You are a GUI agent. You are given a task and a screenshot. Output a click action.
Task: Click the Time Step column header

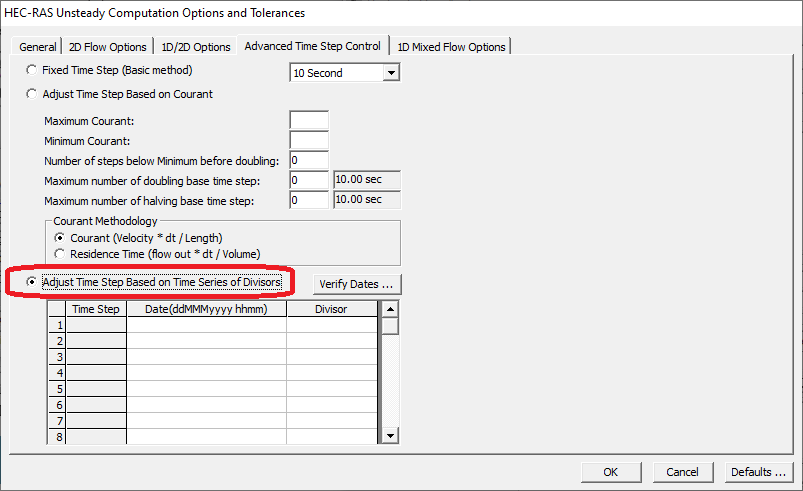coord(96,309)
